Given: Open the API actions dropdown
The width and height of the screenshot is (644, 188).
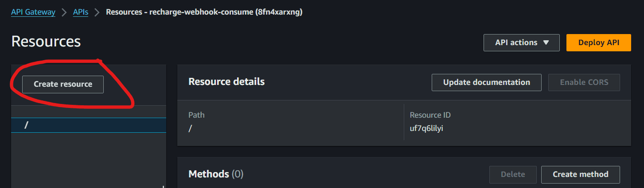Looking at the screenshot, I should pos(522,42).
